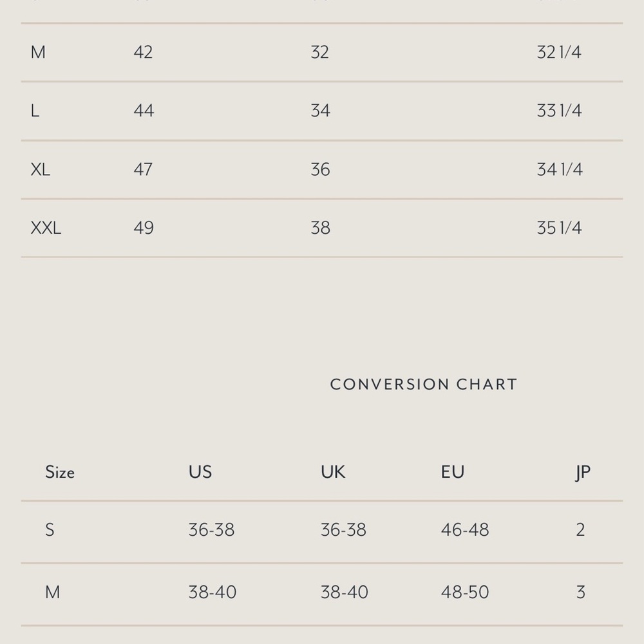644x644 pixels.
Task: Click JP size 3 in M row
Action: click(x=580, y=592)
